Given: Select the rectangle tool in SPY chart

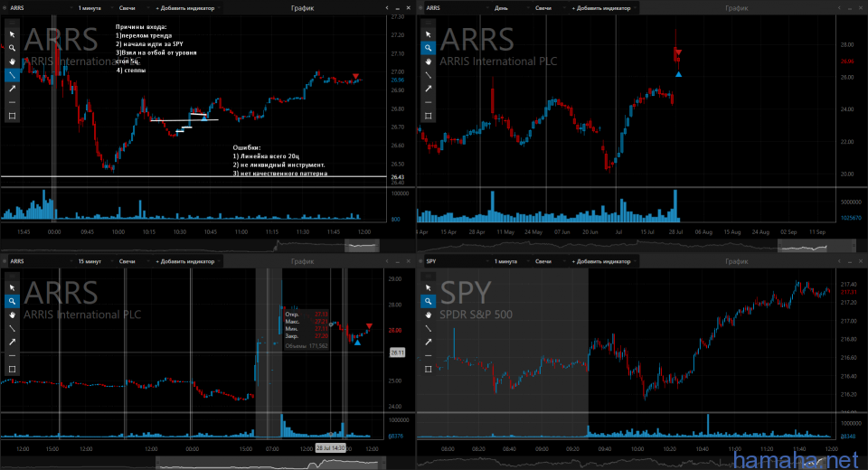Looking at the screenshot, I should point(428,370).
